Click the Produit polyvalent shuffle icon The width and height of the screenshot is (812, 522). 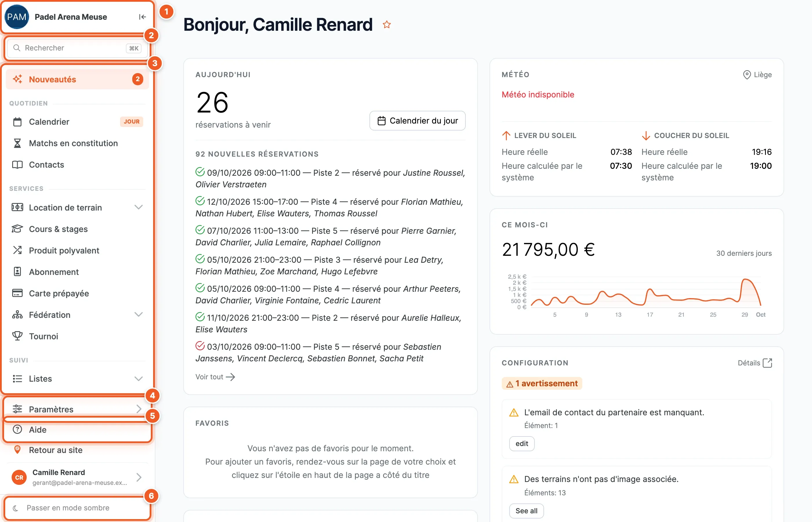[x=17, y=251]
